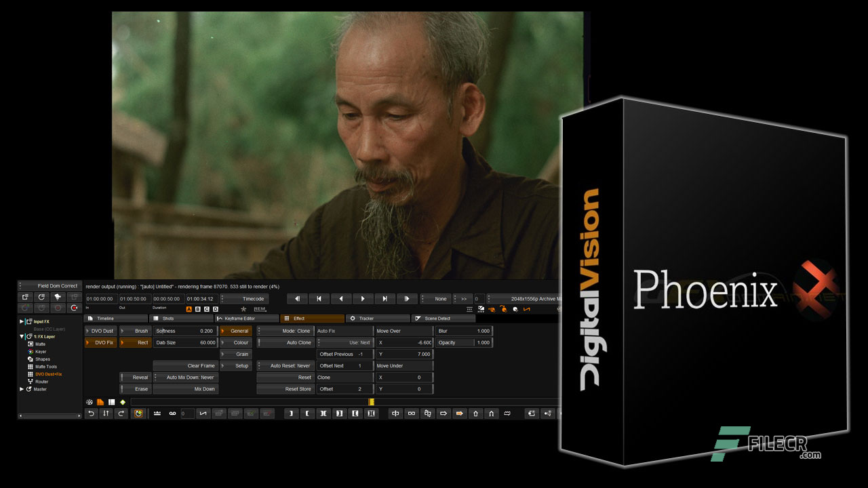Collapse the 1: FX Layer tree node
This screenshot has width=868, height=488.
tap(22, 336)
